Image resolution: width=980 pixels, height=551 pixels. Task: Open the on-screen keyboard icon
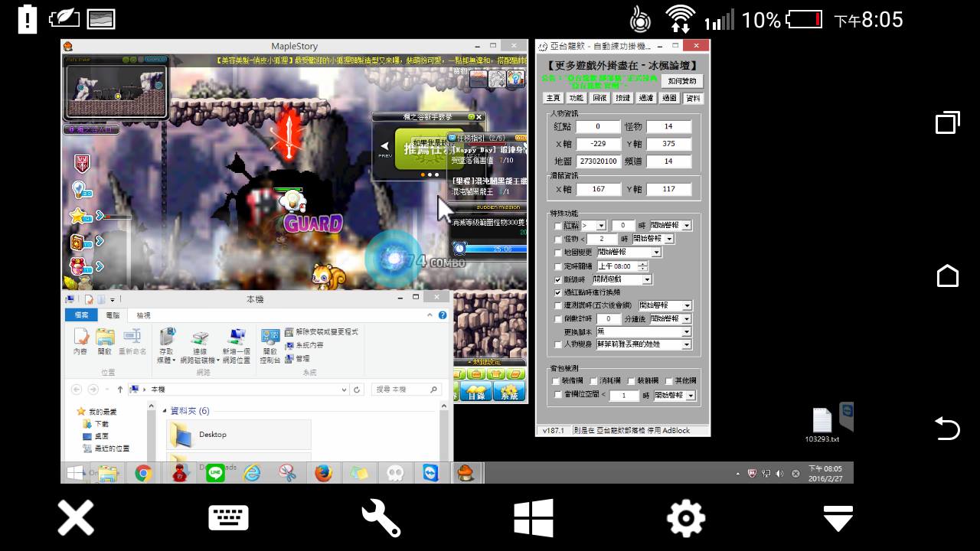228,518
